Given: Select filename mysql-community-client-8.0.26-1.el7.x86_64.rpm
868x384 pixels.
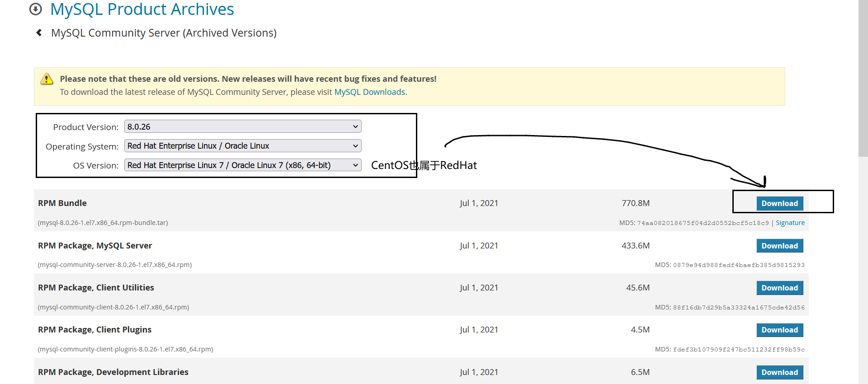Looking at the screenshot, I should coord(113,307).
